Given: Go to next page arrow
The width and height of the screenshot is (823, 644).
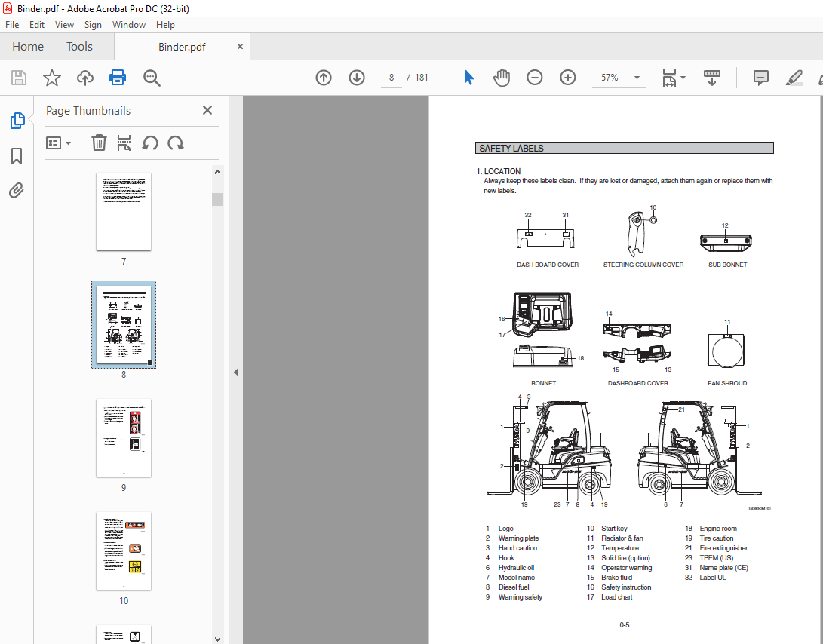Looking at the screenshot, I should pyautogui.click(x=356, y=78).
